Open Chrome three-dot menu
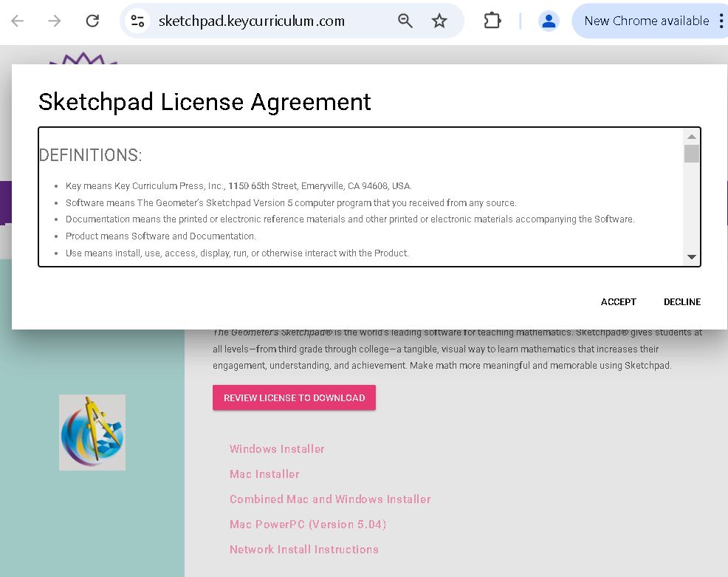728x577 pixels. (x=721, y=21)
